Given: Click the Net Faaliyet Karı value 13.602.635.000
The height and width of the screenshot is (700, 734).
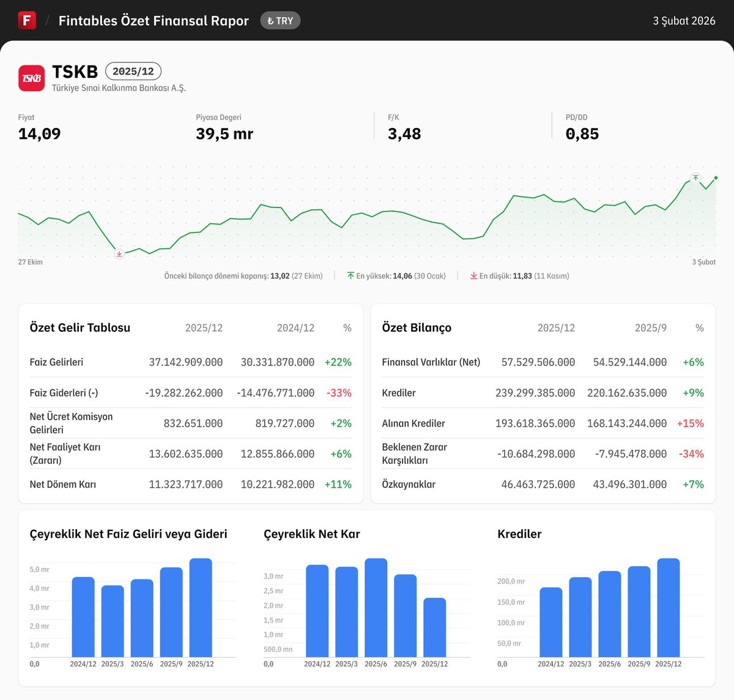Looking at the screenshot, I should click(x=186, y=454).
